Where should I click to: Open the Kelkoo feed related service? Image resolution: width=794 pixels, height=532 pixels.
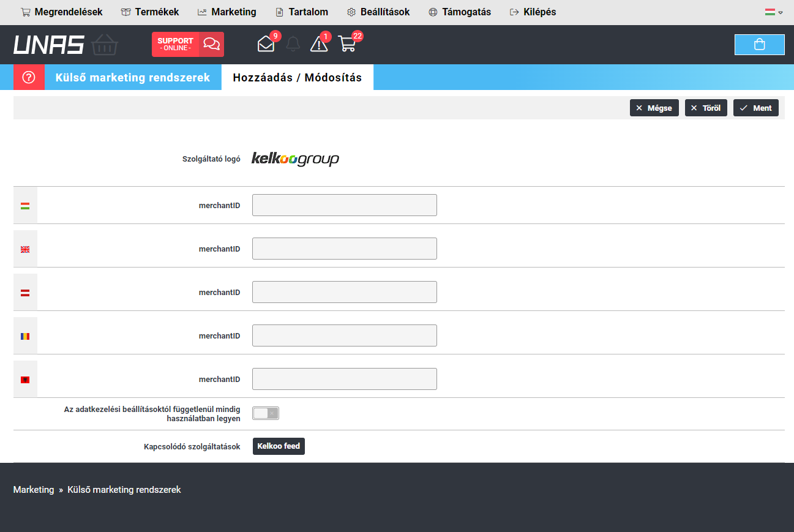(x=279, y=446)
